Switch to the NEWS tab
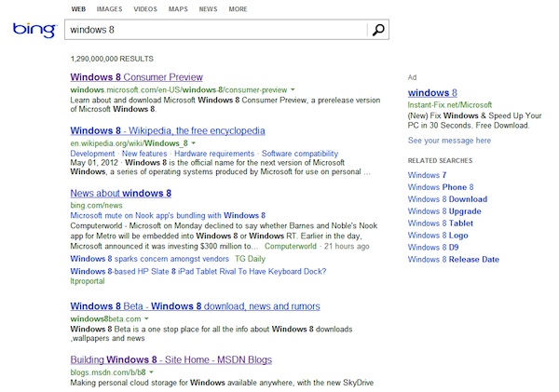 [x=208, y=9]
